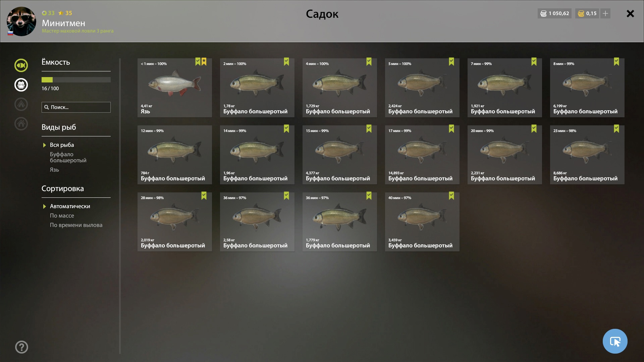Toggle the star trophy mark on the Язь card

pos(204,62)
